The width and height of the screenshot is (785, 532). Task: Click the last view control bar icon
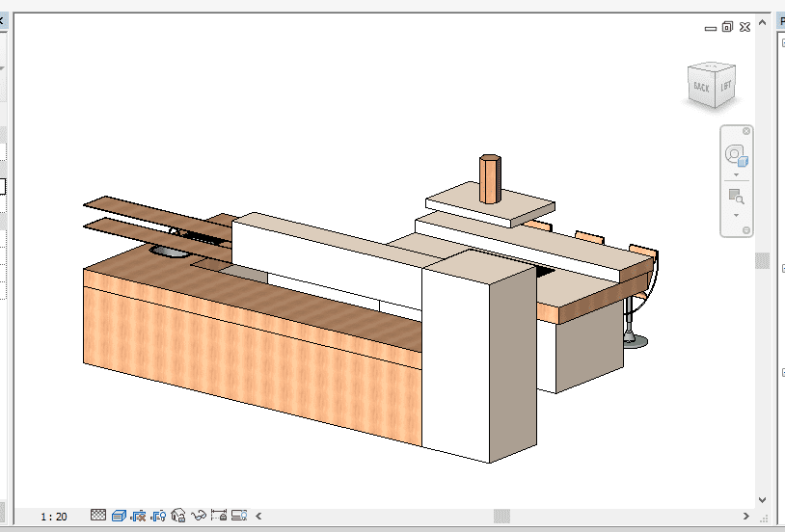click(239, 516)
